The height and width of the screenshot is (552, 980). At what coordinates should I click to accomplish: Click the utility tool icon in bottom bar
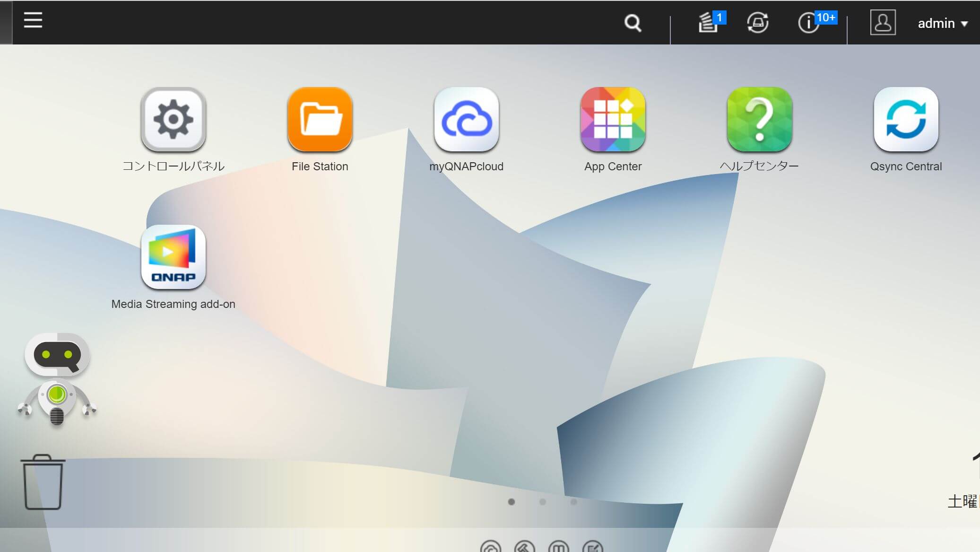click(x=524, y=547)
